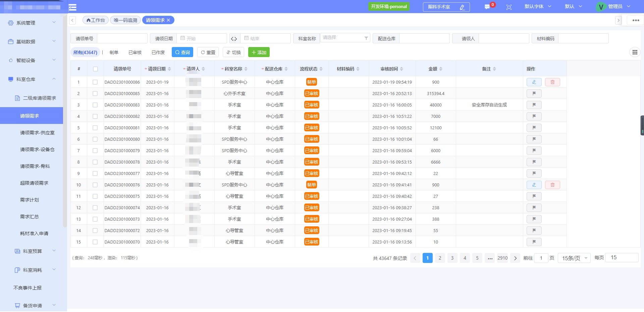Go to page 2
This screenshot has width=644, height=312.
(x=440, y=258)
